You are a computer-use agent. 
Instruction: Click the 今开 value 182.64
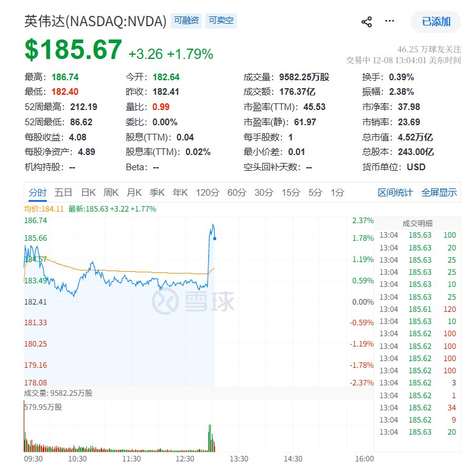pos(166,77)
